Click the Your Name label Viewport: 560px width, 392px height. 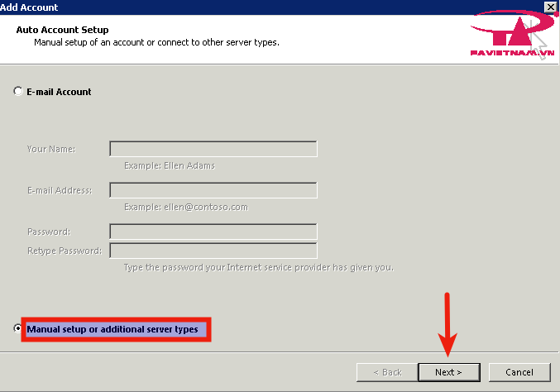coord(51,149)
